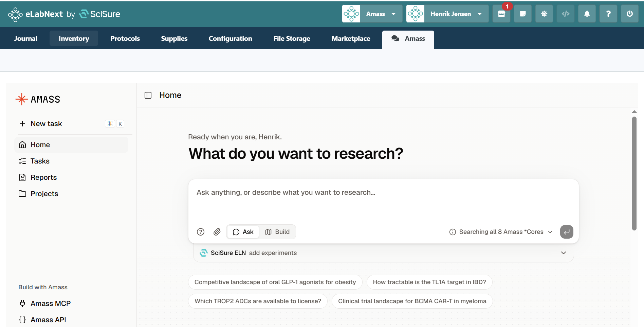This screenshot has width=644, height=327.
Task: Open the notifications bell icon
Action: 587,14
